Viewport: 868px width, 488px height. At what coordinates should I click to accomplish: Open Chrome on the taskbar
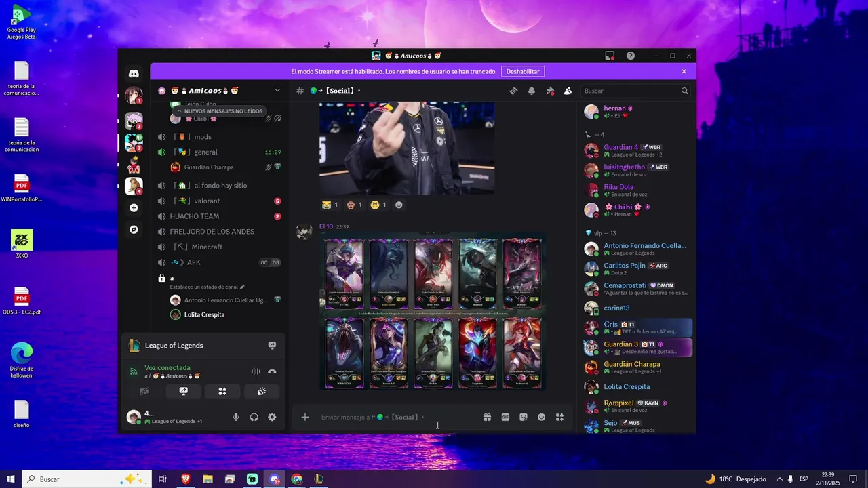point(296,479)
